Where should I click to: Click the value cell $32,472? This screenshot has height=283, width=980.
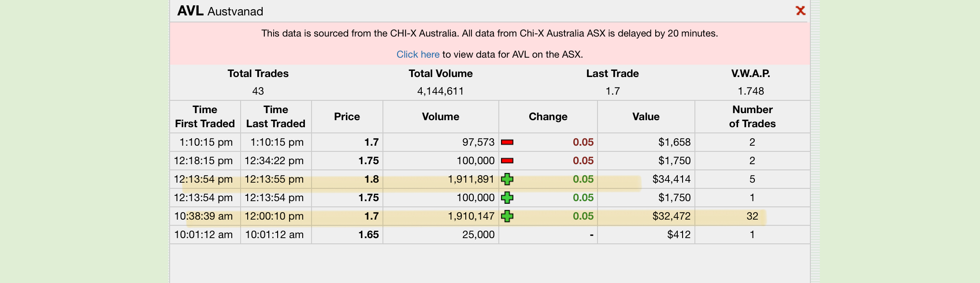coord(672,216)
